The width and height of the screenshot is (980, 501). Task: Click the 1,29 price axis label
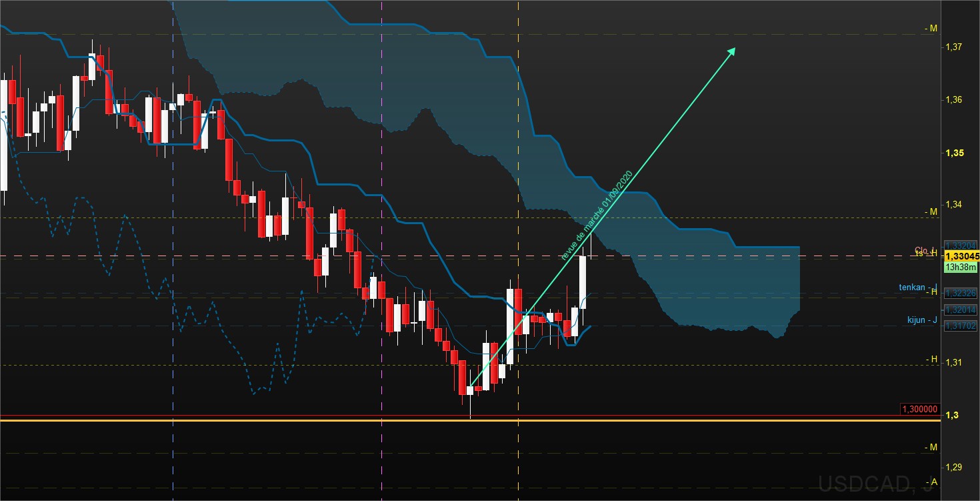point(953,467)
